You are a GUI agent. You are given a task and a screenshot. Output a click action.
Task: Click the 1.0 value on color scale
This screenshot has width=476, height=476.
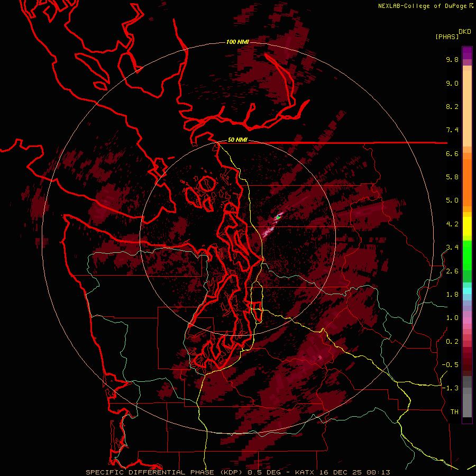pyautogui.click(x=452, y=318)
